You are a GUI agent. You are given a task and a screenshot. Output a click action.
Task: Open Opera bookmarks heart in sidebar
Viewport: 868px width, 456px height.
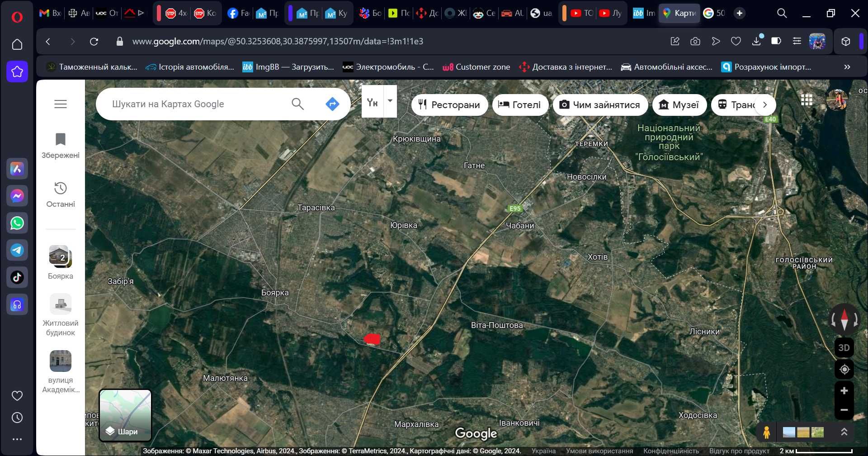click(x=17, y=396)
